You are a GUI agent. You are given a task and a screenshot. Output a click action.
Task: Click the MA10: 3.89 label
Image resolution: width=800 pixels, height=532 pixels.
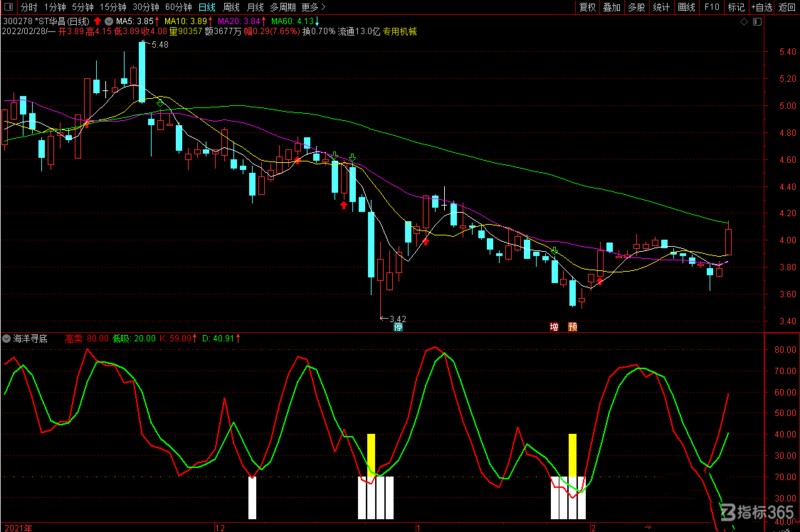[x=186, y=21]
